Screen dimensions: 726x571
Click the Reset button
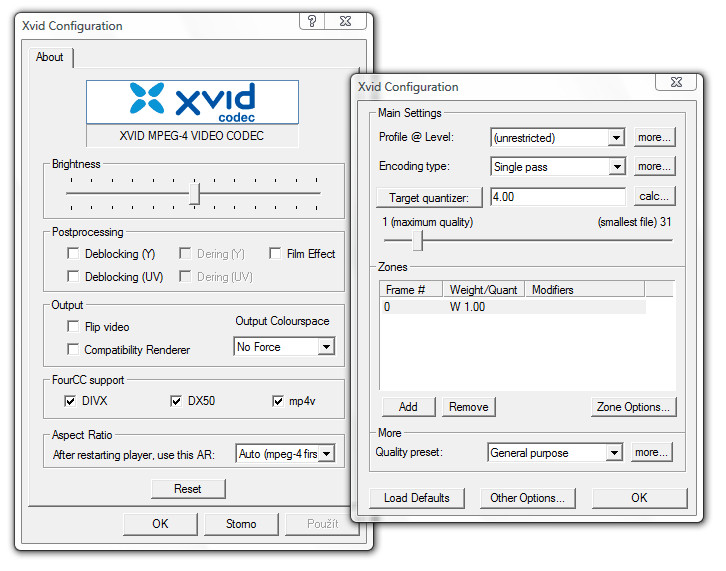(188, 489)
